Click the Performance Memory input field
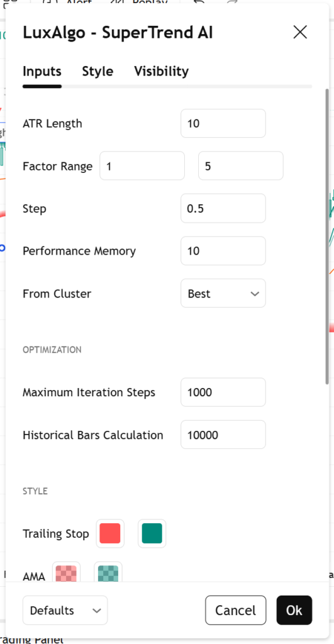This screenshot has height=644, width=334. 223,250
